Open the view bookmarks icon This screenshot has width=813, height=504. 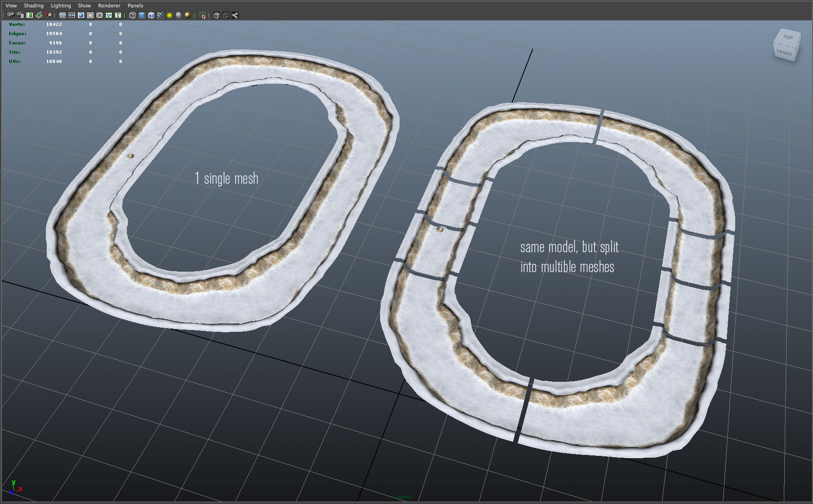[30, 15]
